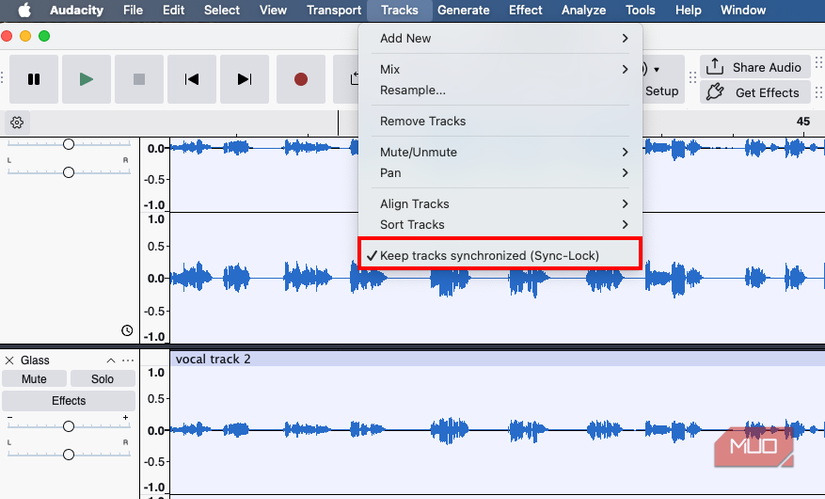Open the Help menu
Image resolution: width=825 pixels, height=499 pixels.
coord(688,10)
